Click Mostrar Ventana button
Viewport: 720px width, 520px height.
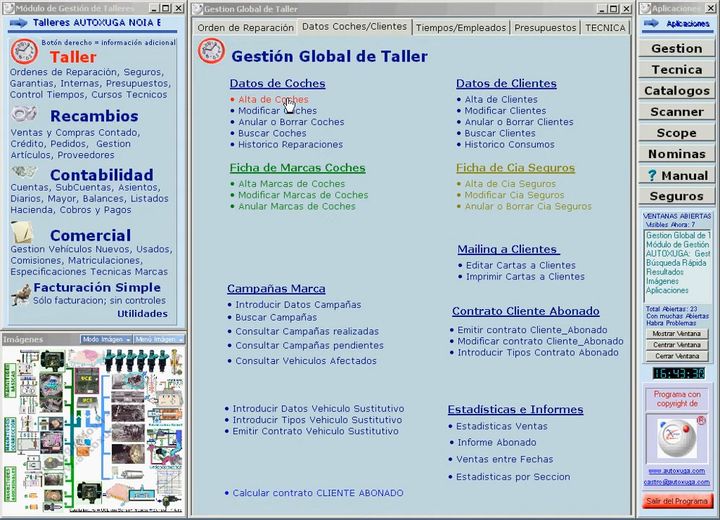[676, 333]
